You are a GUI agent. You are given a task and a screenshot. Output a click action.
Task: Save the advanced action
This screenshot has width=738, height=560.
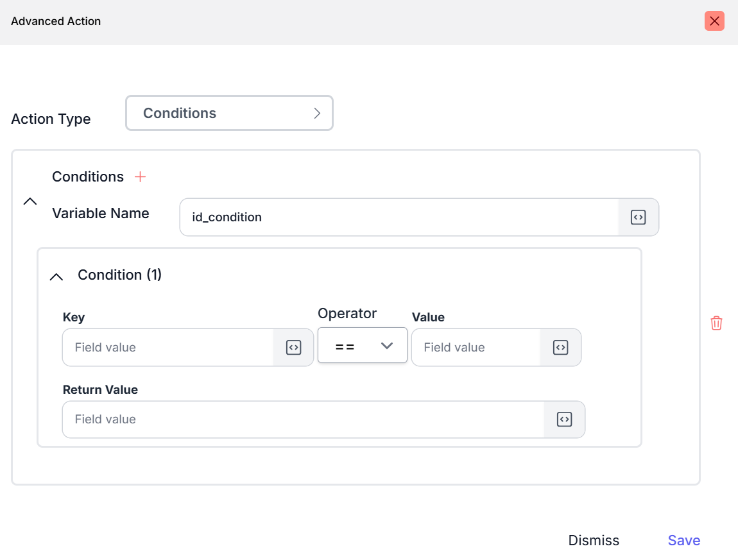point(683,541)
